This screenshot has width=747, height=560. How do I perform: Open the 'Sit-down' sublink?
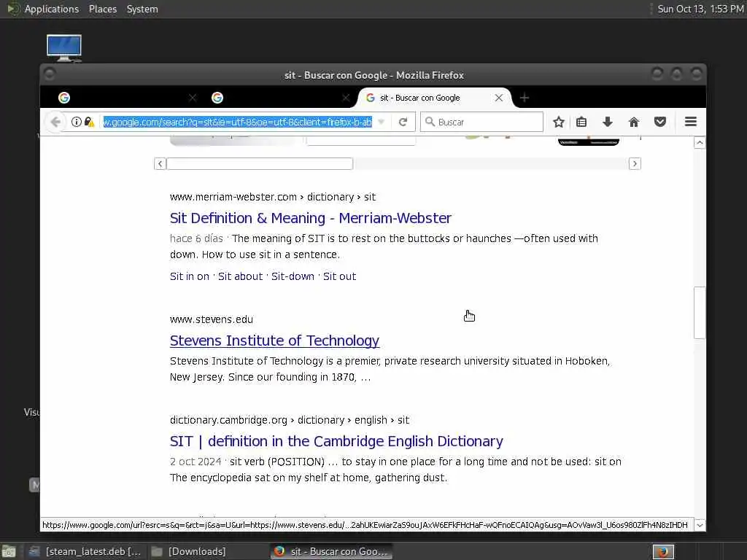tap(293, 276)
